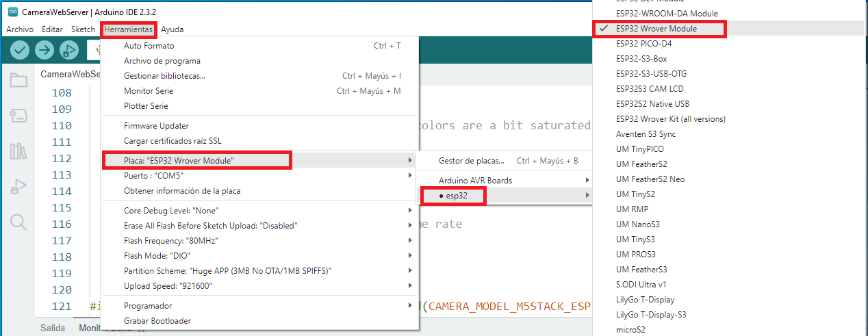Open Gestor de placas from submenu
Image resolution: width=868 pixels, height=336 pixels.
[471, 161]
